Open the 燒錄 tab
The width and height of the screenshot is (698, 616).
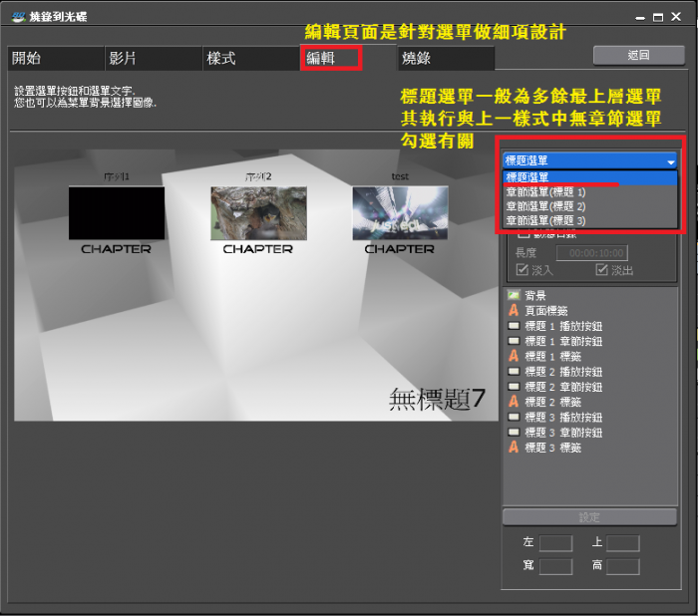(417, 59)
